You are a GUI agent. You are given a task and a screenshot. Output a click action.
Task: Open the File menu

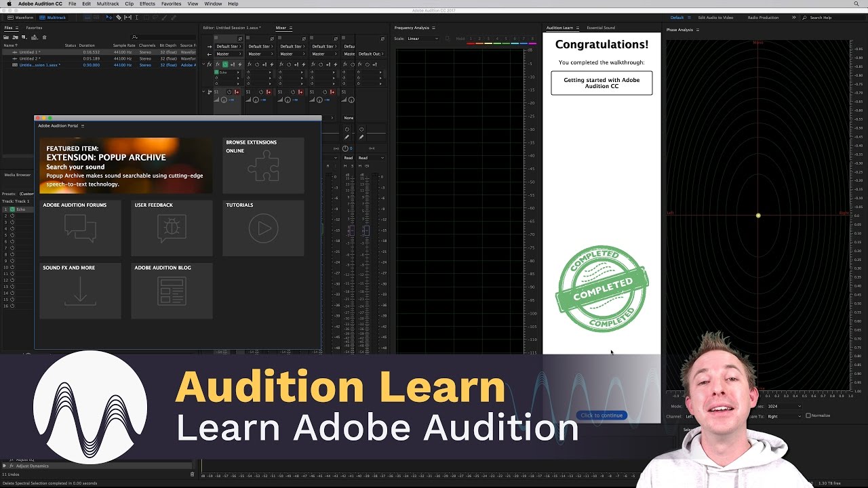[72, 4]
